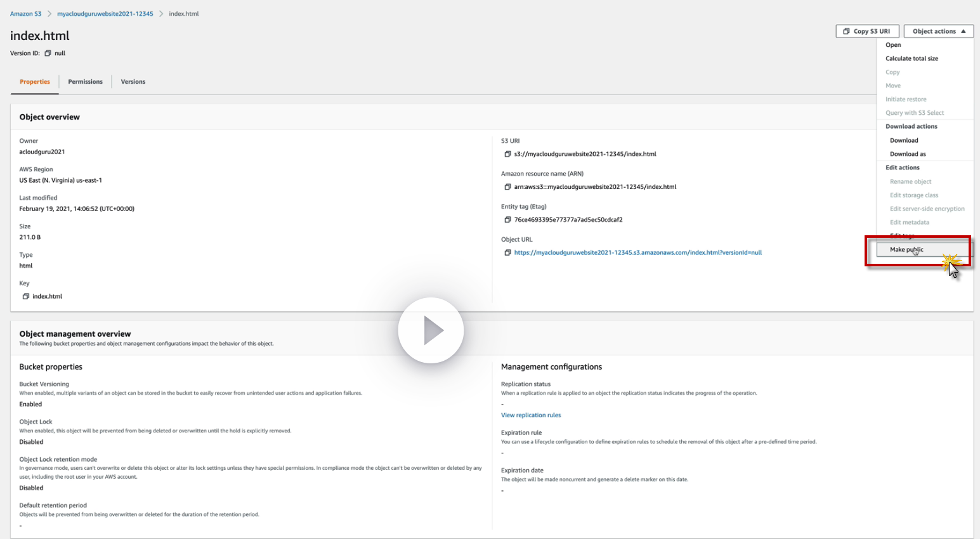Switch to the Versions tab
980x539 pixels.
pos(133,82)
